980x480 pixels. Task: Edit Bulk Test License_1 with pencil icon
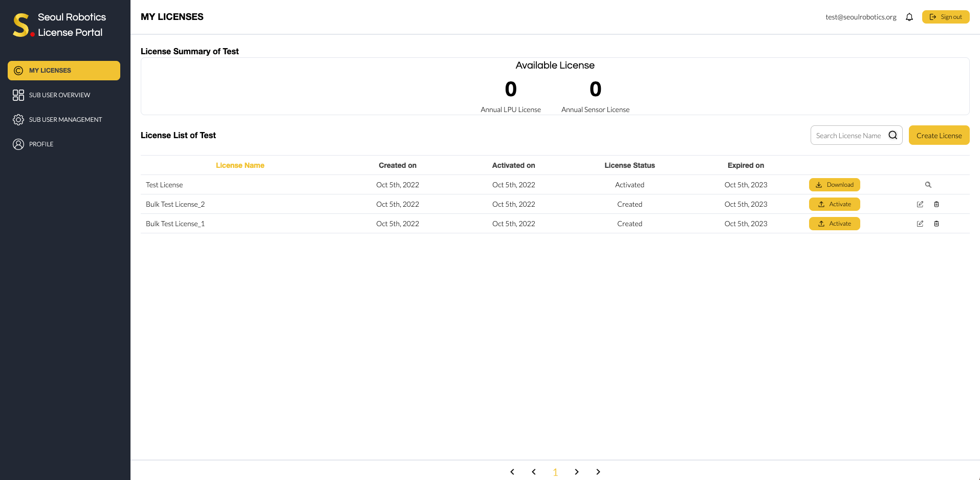coord(920,224)
